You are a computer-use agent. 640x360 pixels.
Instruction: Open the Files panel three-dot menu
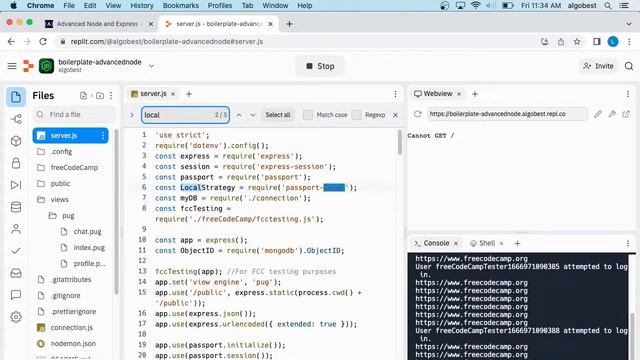coord(111,96)
